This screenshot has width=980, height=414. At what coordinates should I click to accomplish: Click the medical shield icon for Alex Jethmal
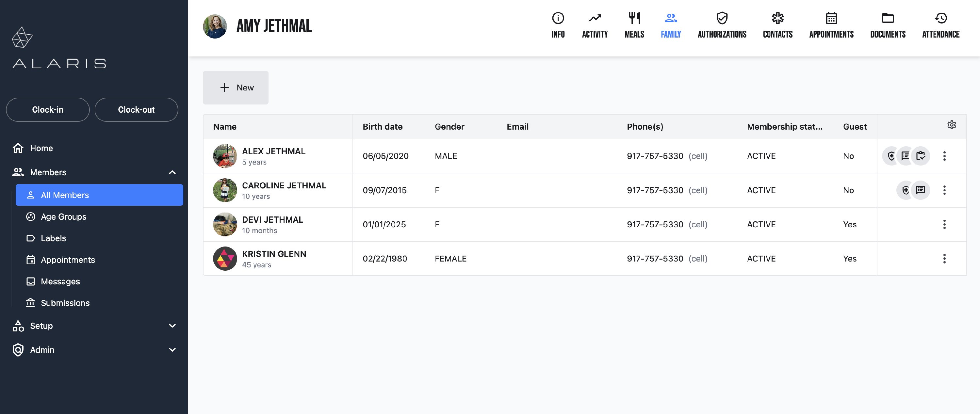[890, 156]
